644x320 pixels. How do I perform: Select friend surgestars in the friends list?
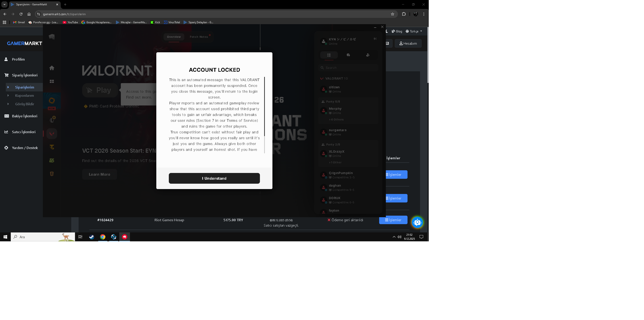[349, 132]
